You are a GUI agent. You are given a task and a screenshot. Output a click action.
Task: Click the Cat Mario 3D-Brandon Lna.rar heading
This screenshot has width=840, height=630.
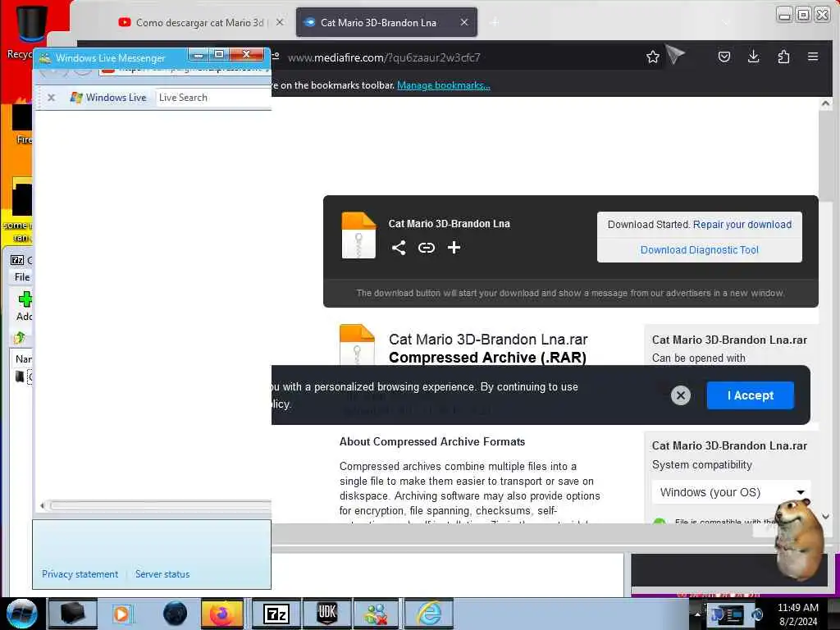coord(488,340)
